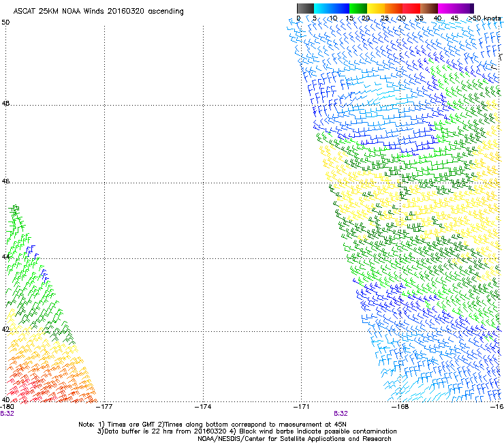Click the legend tick label 25
The width and height of the screenshot is (504, 443).
click(x=385, y=18)
